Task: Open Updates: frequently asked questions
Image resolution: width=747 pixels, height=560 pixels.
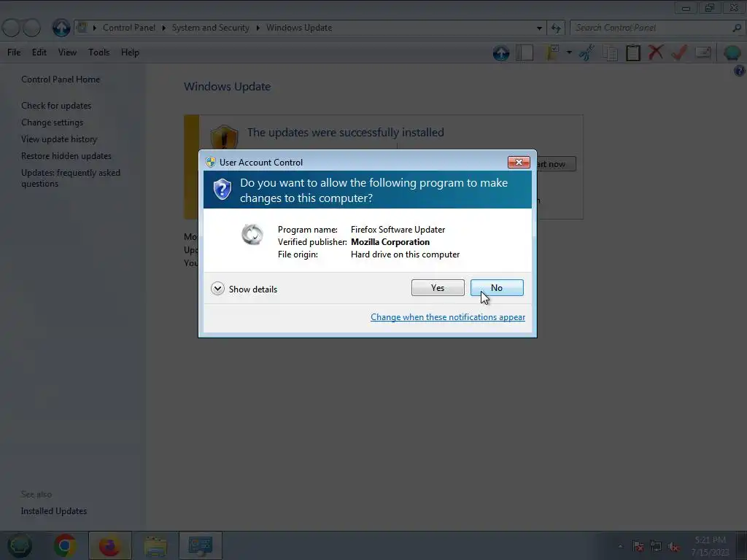Action: pos(71,178)
